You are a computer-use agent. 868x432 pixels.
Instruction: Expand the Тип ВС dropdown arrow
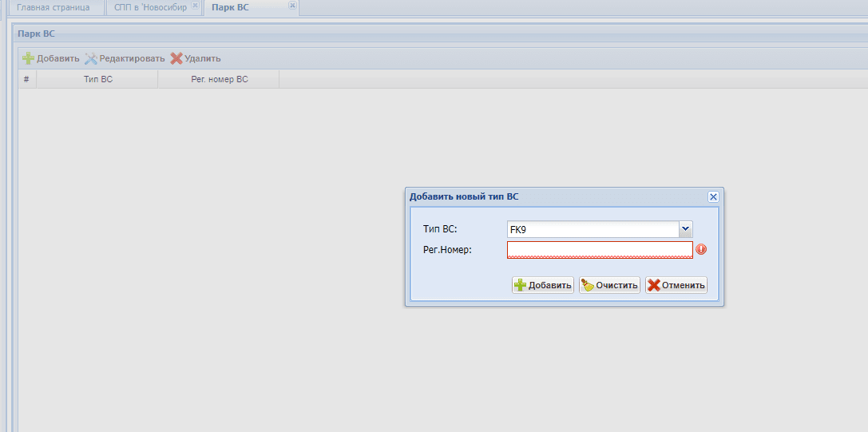(685, 229)
